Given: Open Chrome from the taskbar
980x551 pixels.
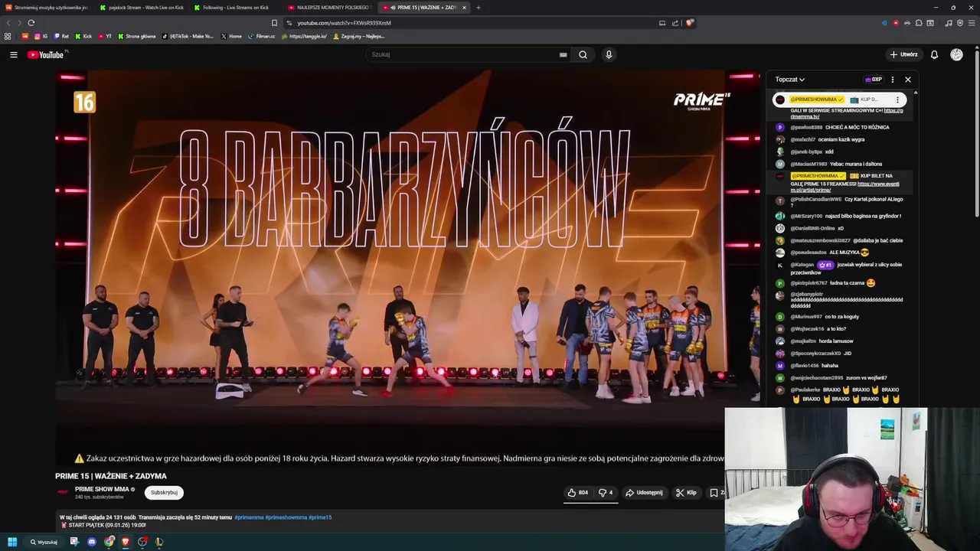Looking at the screenshot, I should pyautogui.click(x=109, y=542).
